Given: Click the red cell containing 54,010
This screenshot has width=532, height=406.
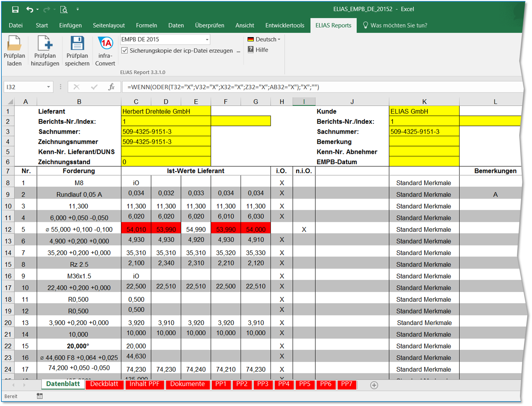Looking at the screenshot, I should click(x=136, y=229).
